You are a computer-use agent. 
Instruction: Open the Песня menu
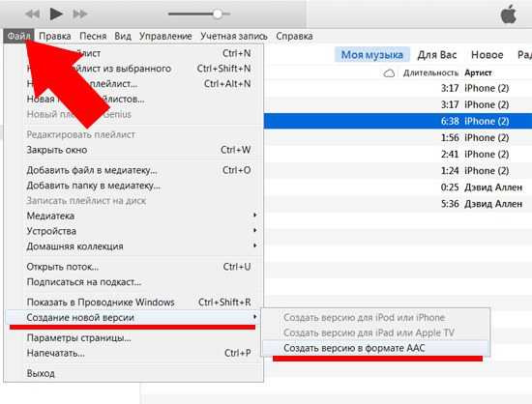tap(93, 36)
